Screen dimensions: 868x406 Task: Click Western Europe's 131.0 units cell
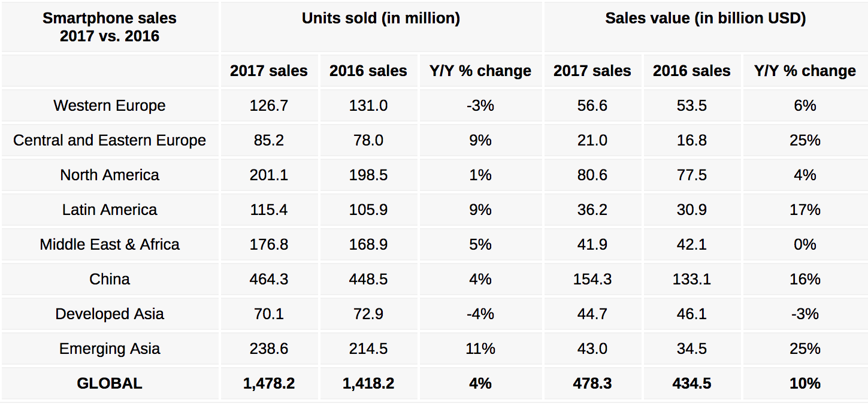pyautogui.click(x=368, y=106)
